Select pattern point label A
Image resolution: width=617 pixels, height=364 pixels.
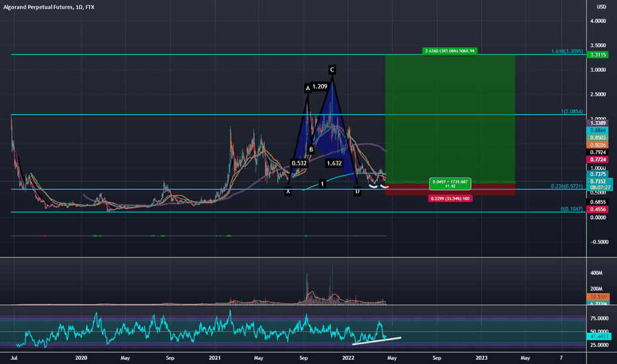(x=308, y=88)
